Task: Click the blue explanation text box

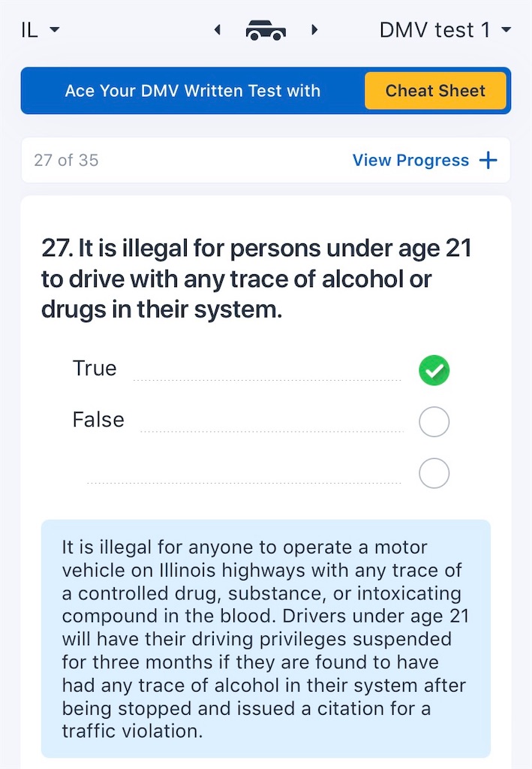Action: 266,639
